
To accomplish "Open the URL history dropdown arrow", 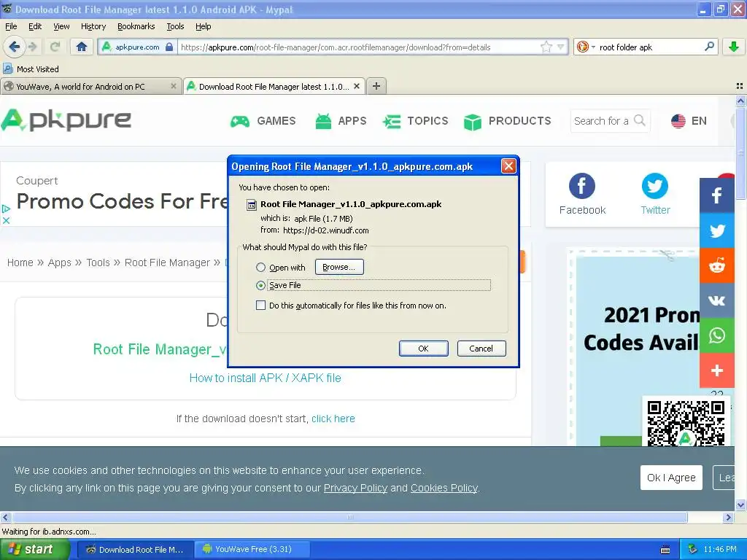I will coord(561,47).
